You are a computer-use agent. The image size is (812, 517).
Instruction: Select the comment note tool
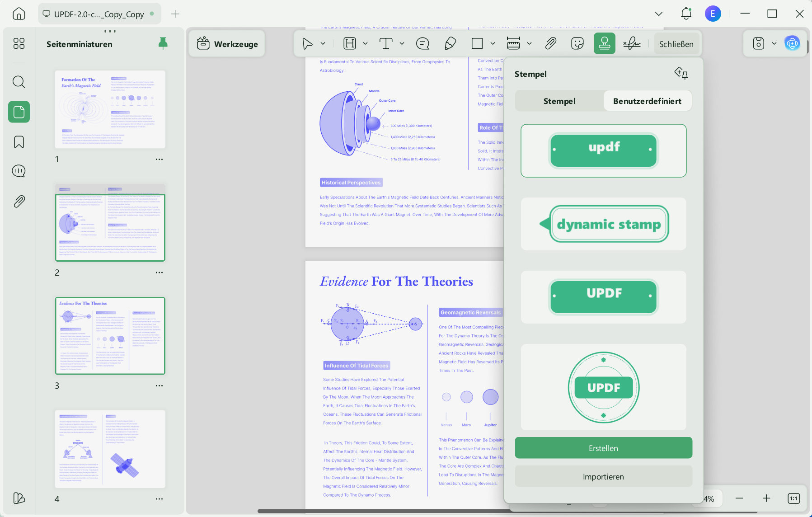(422, 43)
